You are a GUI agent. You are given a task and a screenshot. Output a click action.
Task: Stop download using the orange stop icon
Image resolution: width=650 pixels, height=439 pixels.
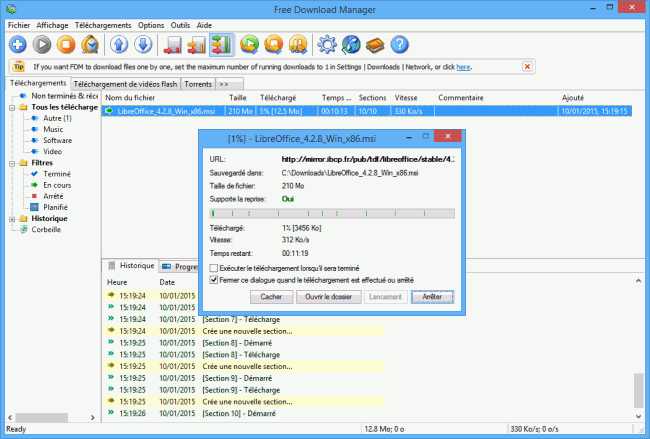coord(66,44)
